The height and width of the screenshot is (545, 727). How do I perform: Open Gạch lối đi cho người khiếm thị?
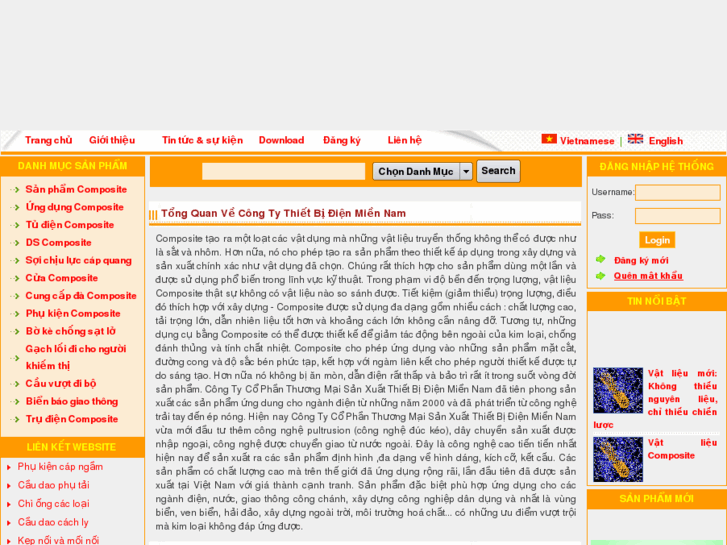tap(76, 357)
